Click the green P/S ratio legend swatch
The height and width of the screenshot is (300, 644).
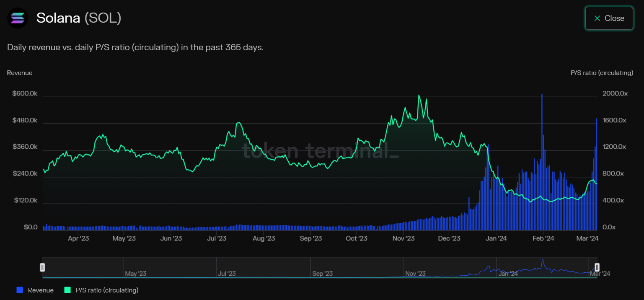[x=67, y=290]
